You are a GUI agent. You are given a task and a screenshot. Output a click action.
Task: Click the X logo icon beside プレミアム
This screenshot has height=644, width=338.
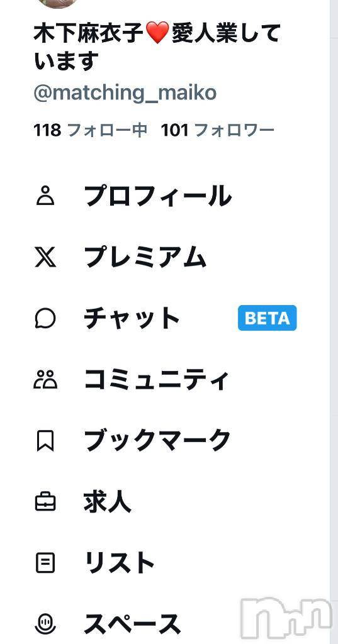(45, 257)
